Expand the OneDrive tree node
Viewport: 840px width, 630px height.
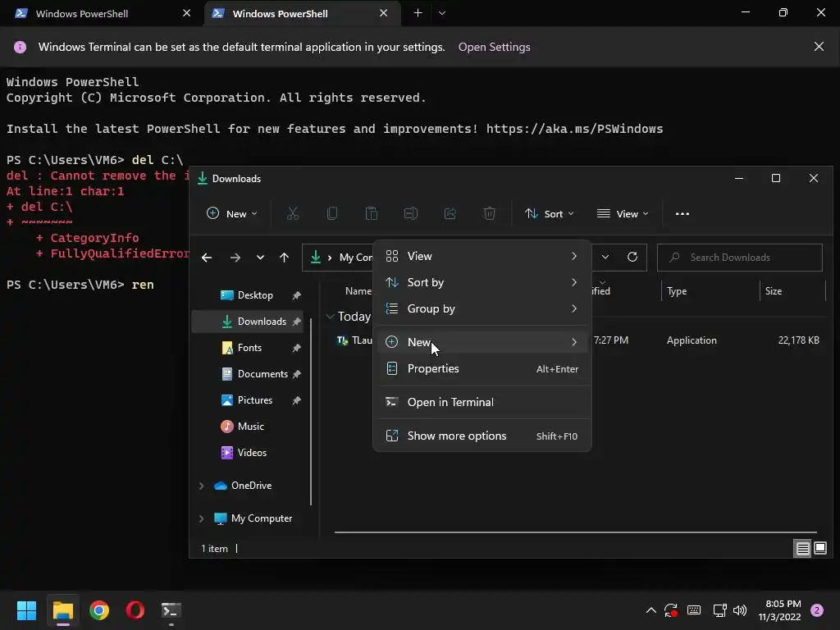tap(202, 486)
